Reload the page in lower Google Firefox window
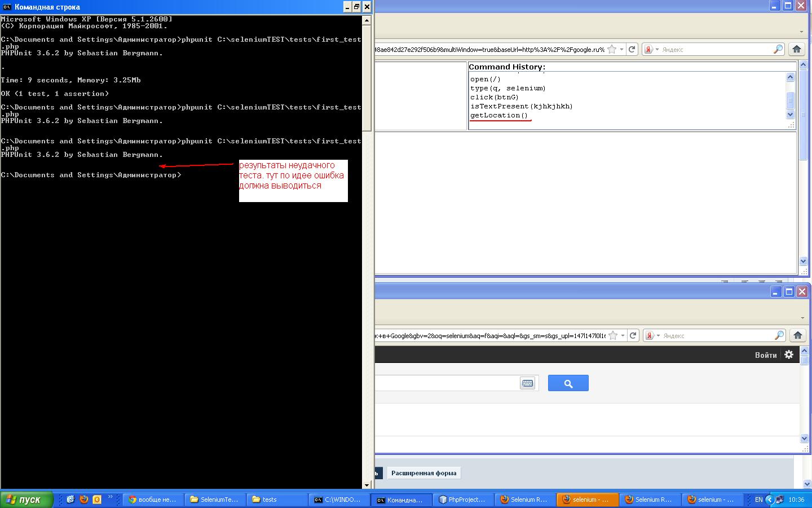Image resolution: width=812 pixels, height=508 pixels. point(633,335)
